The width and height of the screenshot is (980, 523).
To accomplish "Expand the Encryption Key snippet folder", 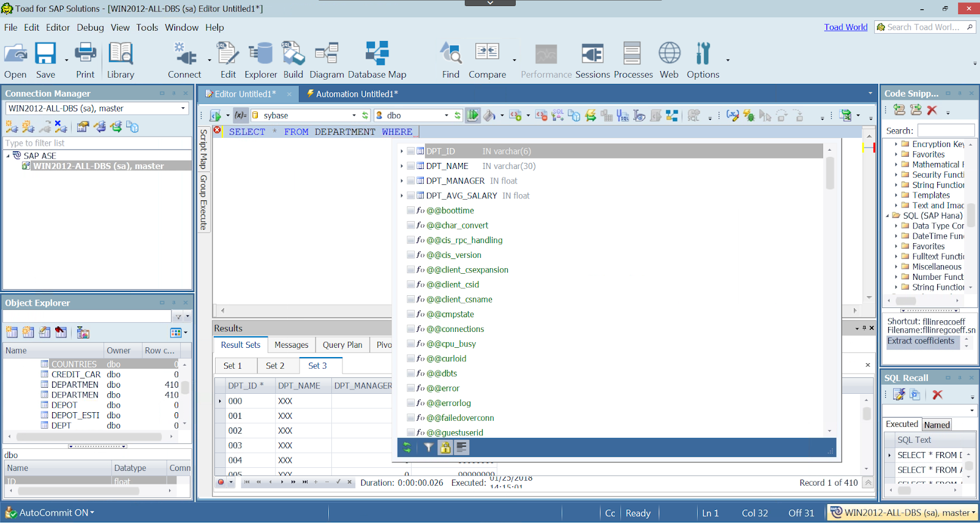I will tap(896, 145).
